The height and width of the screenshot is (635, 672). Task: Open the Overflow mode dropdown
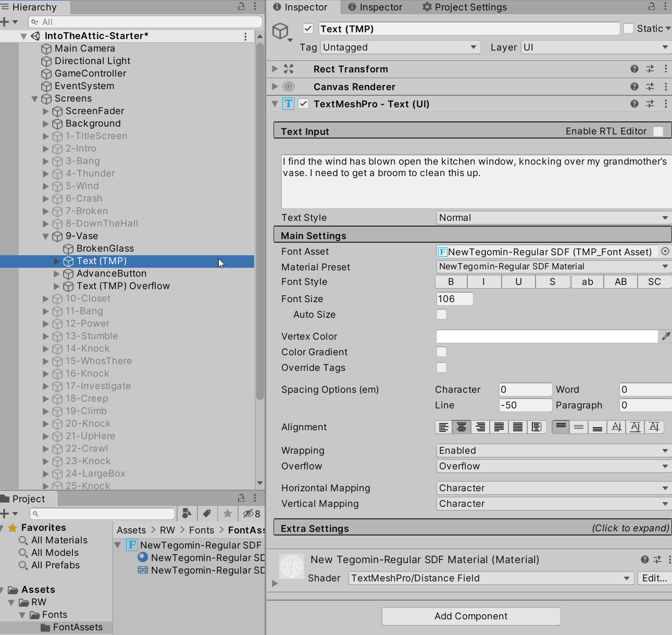click(x=553, y=466)
